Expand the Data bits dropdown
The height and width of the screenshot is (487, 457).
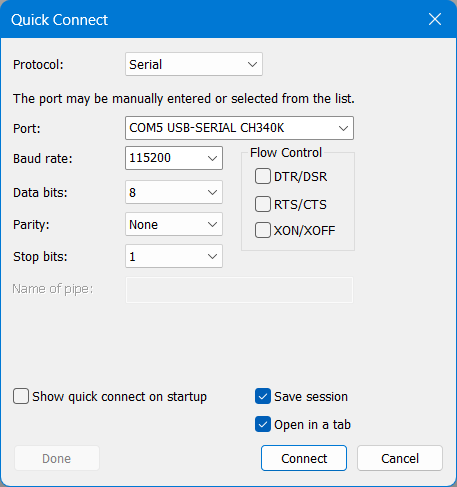click(x=174, y=192)
